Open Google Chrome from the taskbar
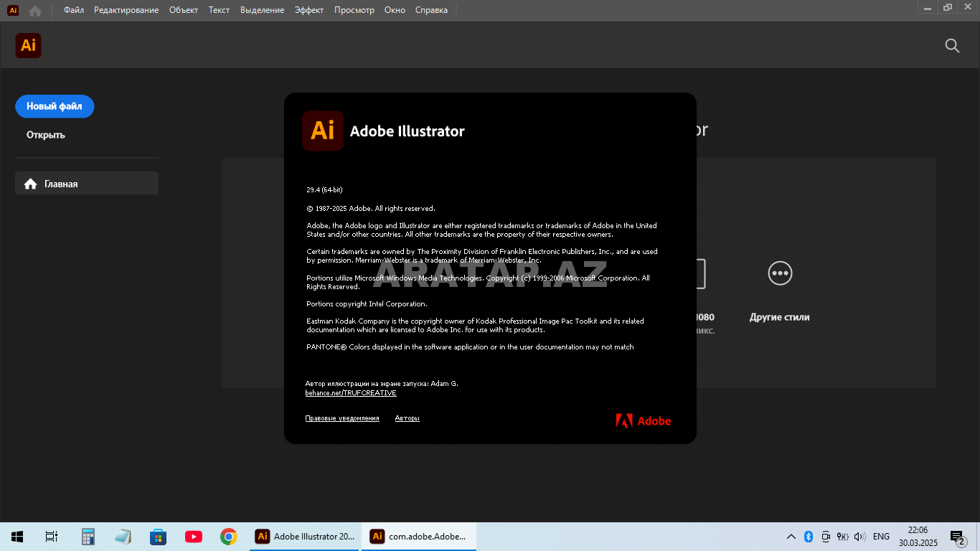980x551 pixels. [x=229, y=536]
